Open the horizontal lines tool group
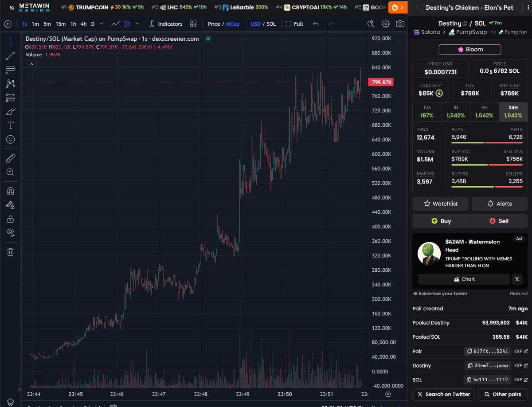Viewport: 532px width, 407px height. click(x=11, y=70)
